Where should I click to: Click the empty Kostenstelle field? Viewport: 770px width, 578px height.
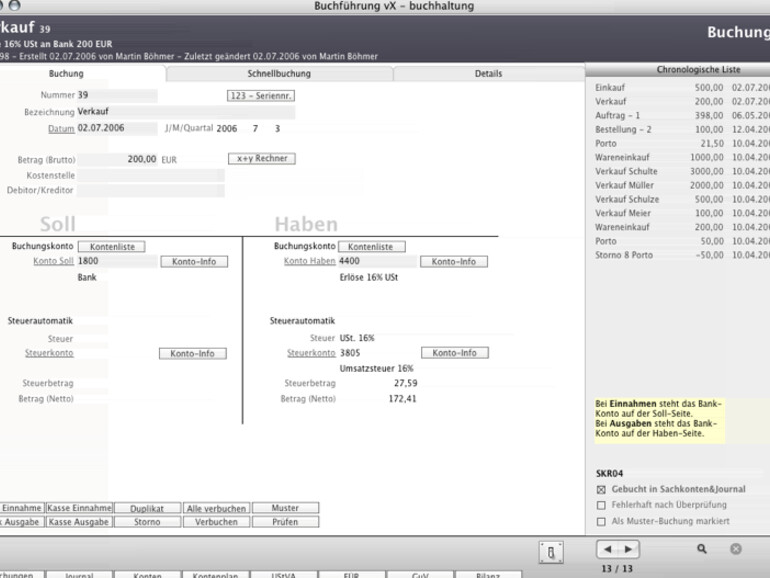pos(150,175)
